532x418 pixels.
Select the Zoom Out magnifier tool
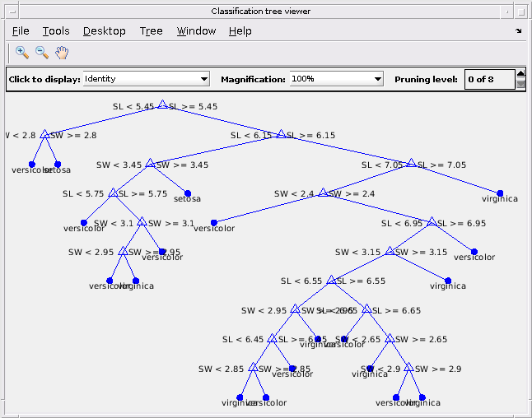click(x=42, y=53)
